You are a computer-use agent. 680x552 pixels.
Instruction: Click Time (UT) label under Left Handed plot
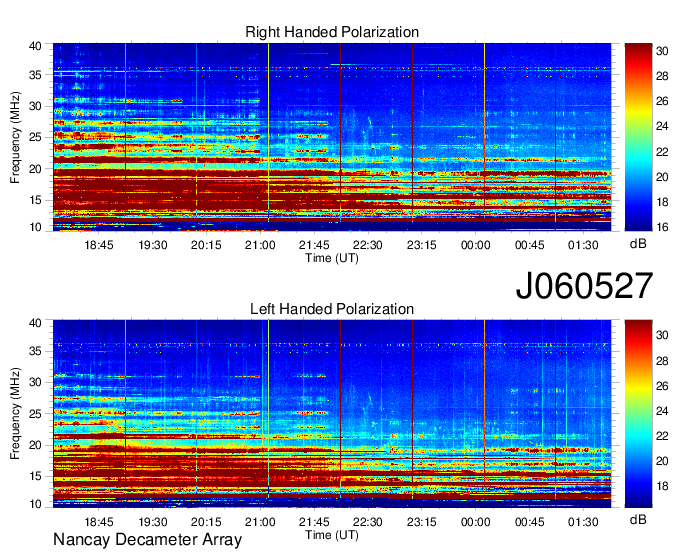(332, 535)
